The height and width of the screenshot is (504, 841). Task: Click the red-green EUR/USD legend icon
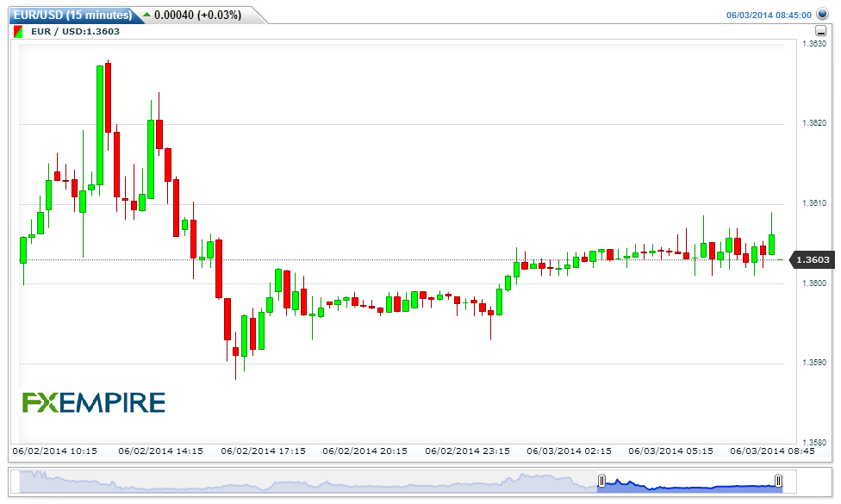18,32
